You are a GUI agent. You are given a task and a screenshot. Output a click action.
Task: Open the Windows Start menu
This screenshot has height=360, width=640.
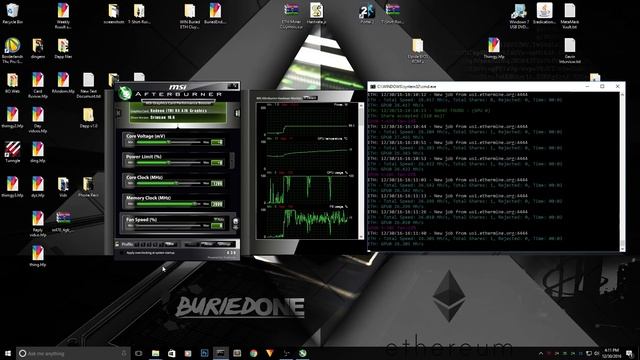8,353
